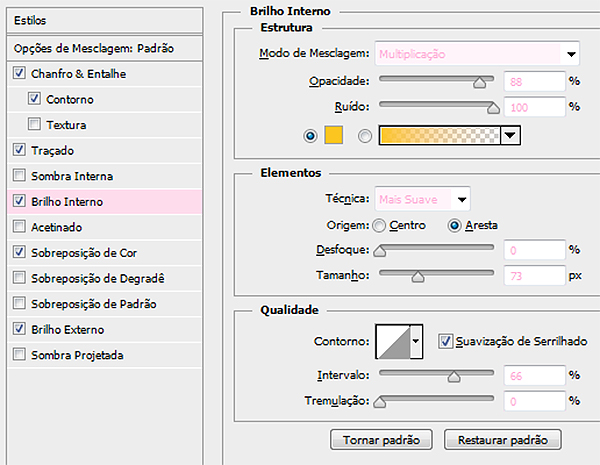
Task: Select the gradient radio button
Action: pos(364,136)
